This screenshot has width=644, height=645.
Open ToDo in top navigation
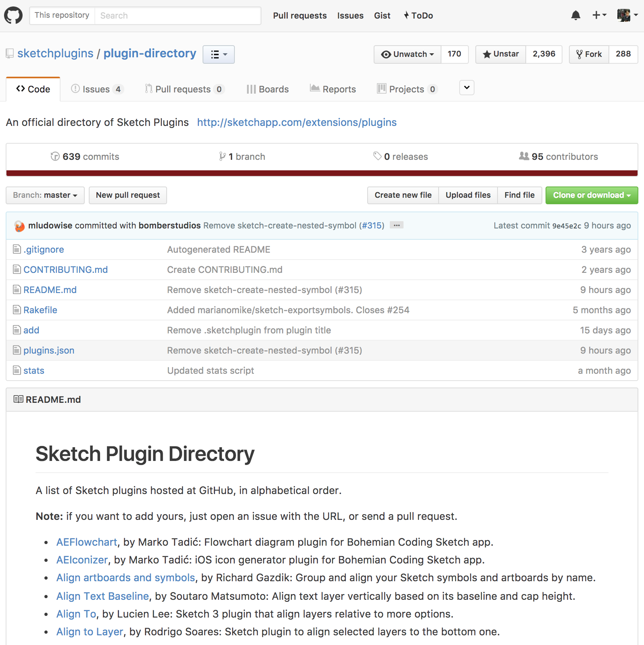click(418, 16)
